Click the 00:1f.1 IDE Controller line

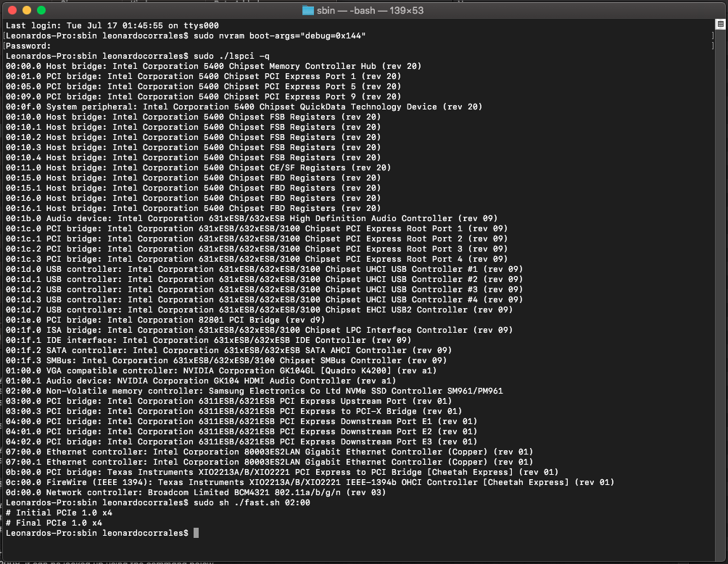(208, 340)
